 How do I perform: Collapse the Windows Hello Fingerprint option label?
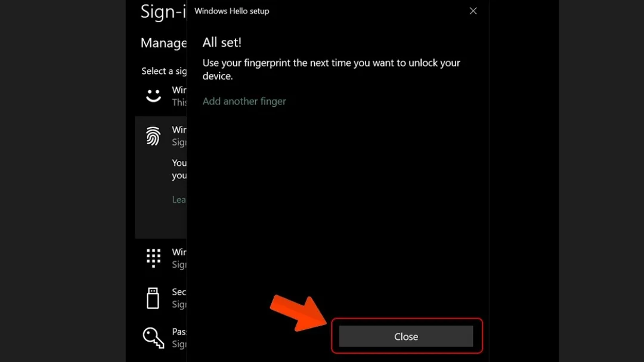coord(179,130)
